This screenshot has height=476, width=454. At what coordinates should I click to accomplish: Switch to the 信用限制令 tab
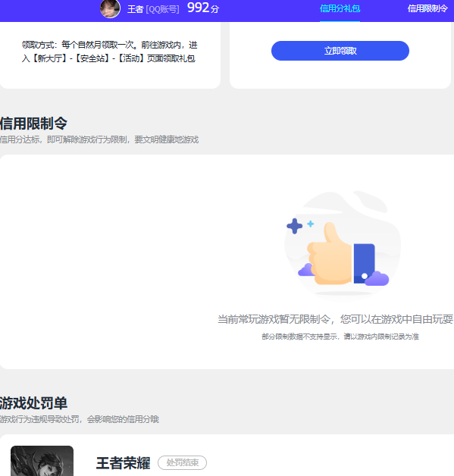point(427,9)
